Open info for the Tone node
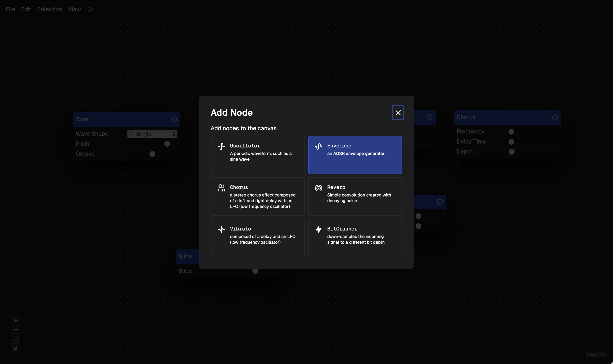This screenshot has width=613, height=364. 174,119
